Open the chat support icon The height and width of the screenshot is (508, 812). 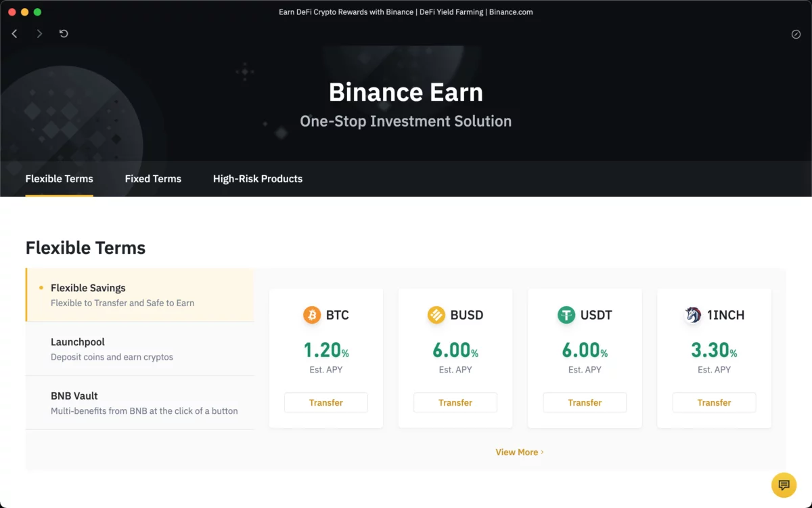point(784,485)
